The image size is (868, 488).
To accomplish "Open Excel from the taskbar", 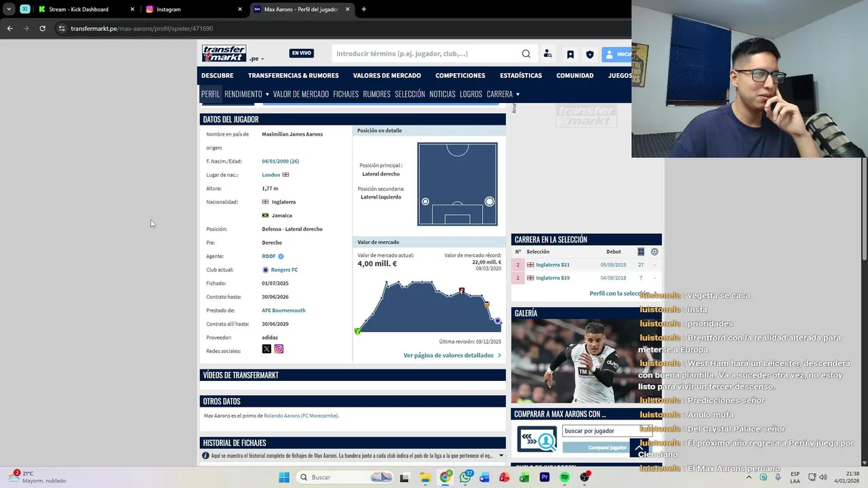I will click(524, 477).
